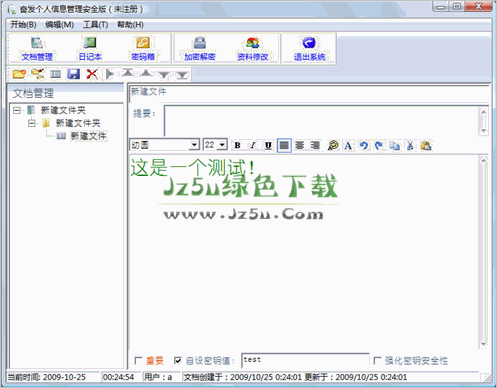Screen dimensions: 497x388
Task: Uncheck the 自设密钥值 custom key checkbox
Action: coord(178,360)
